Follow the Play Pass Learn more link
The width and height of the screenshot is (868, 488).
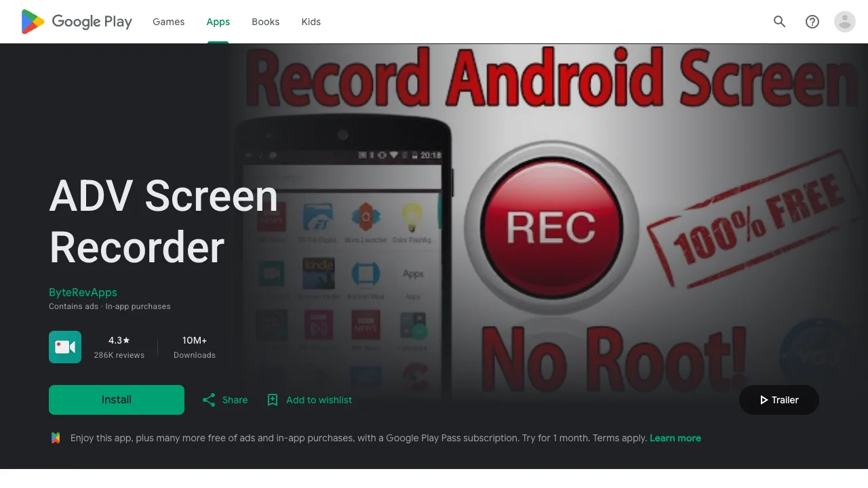pos(675,438)
